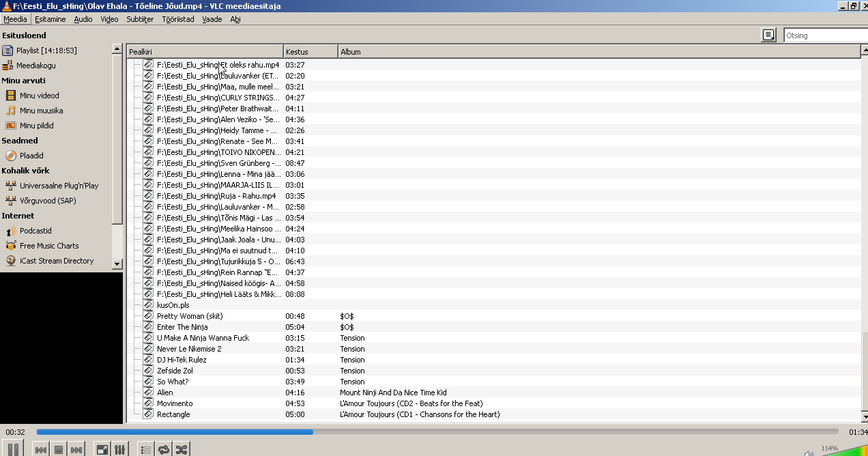Screen dimensions: 868x456
Task: Toggle the playlist view button
Action: click(x=145, y=450)
